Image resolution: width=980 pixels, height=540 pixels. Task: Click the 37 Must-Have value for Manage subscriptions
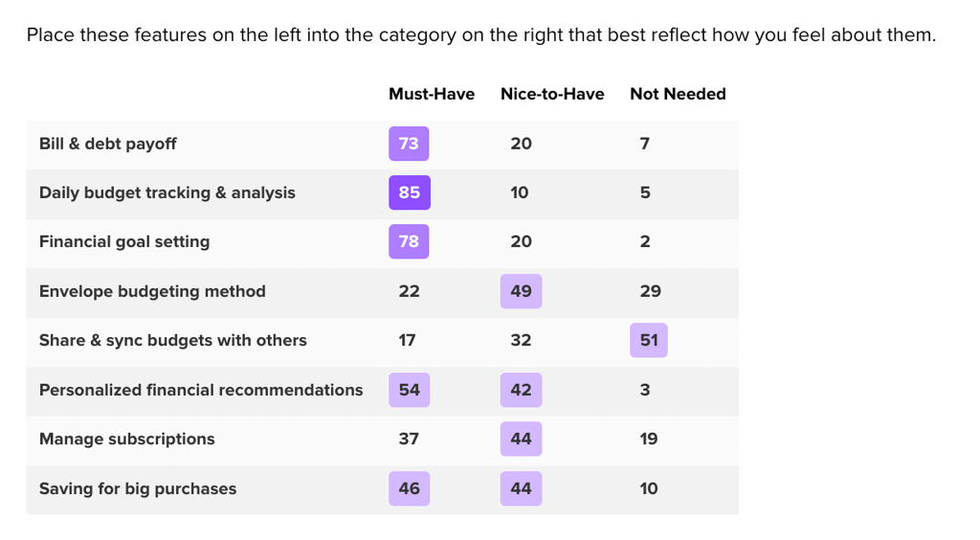point(409,439)
